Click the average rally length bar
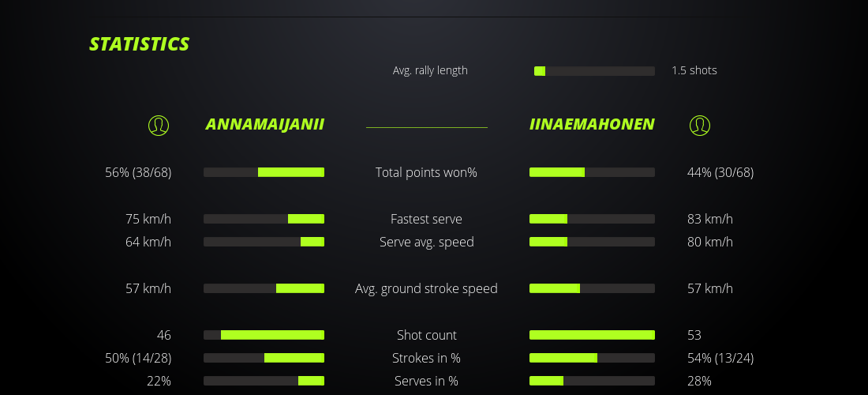This screenshot has width=868, height=395. pos(594,71)
